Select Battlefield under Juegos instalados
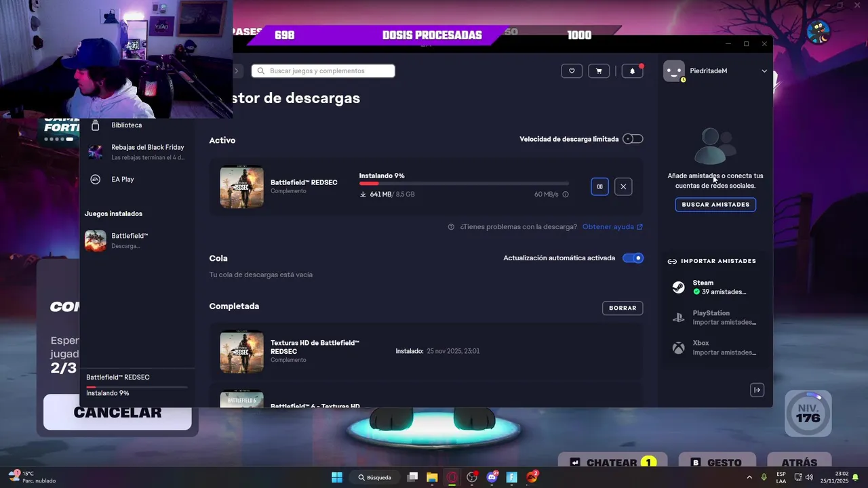The height and width of the screenshot is (488, 868). [x=137, y=241]
